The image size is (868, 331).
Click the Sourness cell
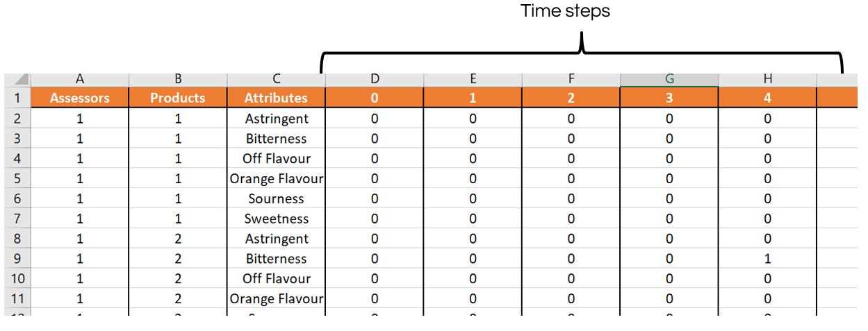[x=277, y=198]
